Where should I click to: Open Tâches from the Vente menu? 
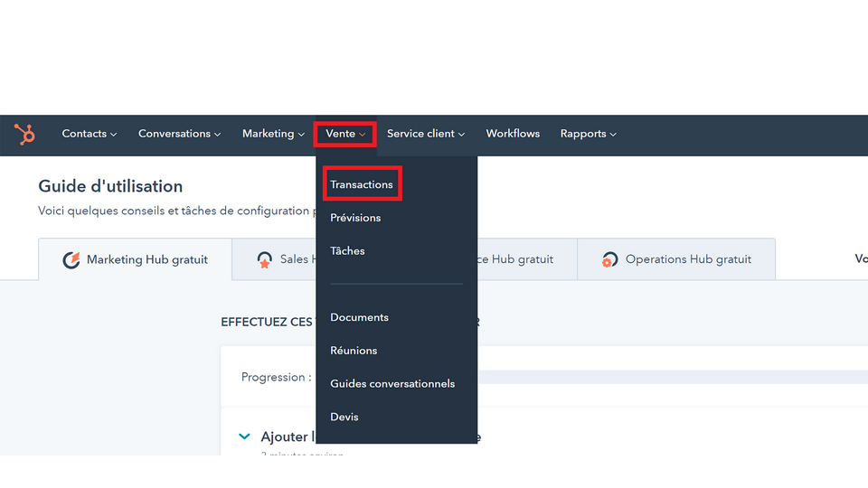pyautogui.click(x=347, y=250)
